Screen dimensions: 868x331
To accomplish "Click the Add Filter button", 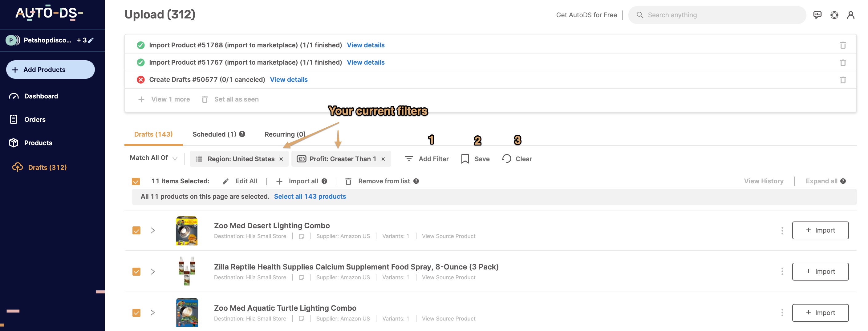I will pyautogui.click(x=427, y=159).
